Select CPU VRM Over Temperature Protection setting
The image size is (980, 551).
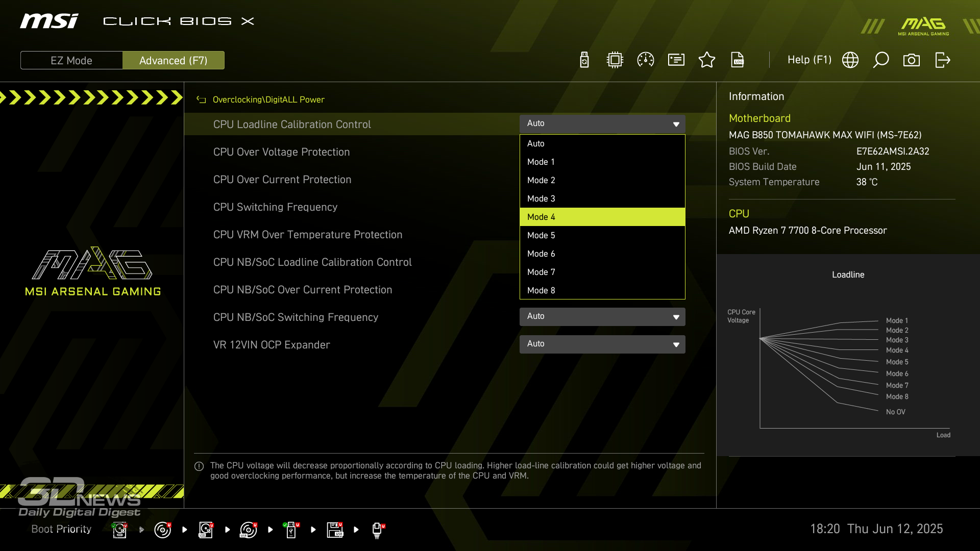[x=308, y=235]
